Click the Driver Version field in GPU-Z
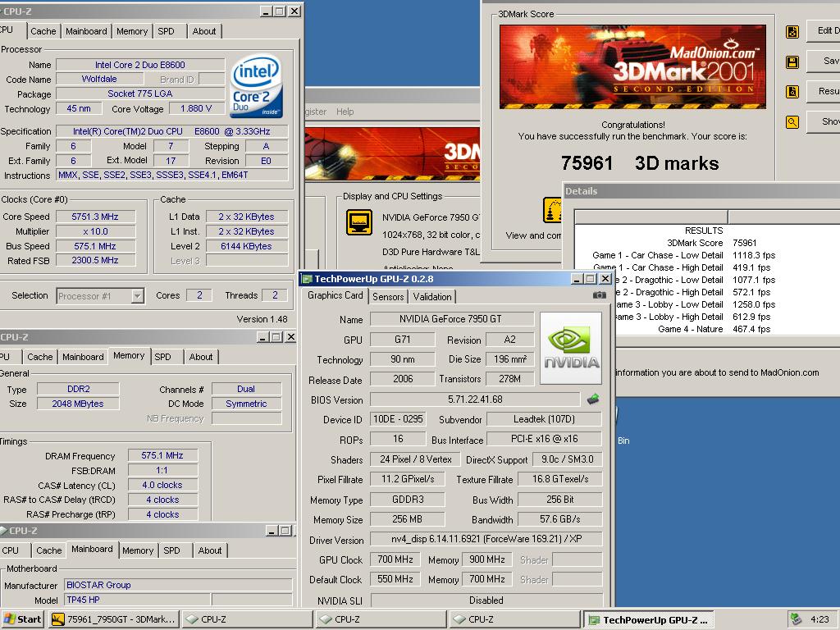Screen dimensions: 840x630 click(x=486, y=539)
